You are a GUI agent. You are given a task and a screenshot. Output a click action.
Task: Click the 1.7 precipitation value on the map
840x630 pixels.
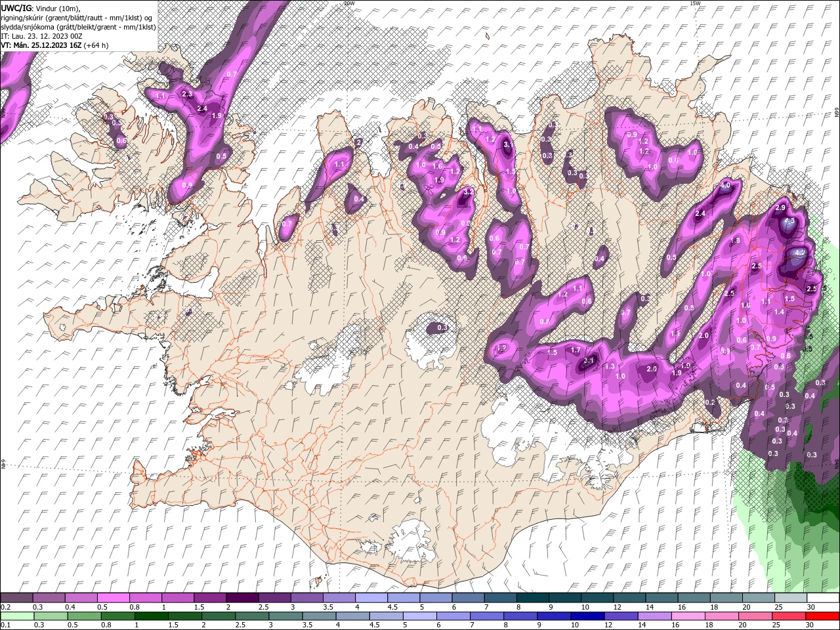[576, 350]
